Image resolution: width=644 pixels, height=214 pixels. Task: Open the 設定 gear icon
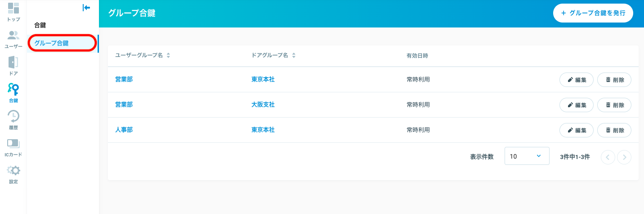tap(13, 174)
